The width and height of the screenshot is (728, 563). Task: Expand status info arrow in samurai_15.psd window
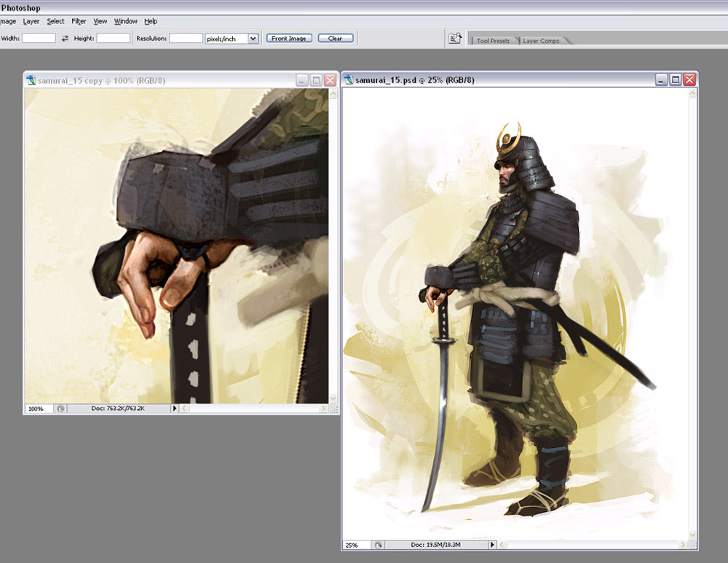(492, 545)
